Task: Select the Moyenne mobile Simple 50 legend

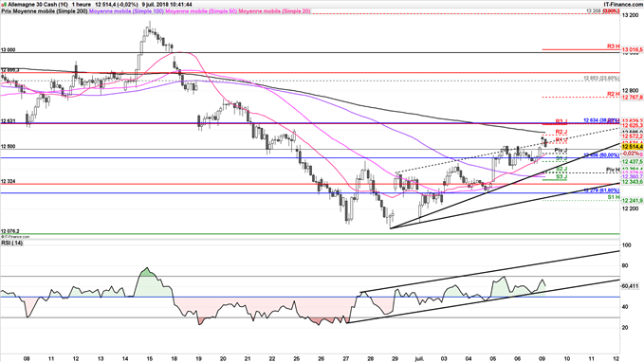Action: coord(201,11)
